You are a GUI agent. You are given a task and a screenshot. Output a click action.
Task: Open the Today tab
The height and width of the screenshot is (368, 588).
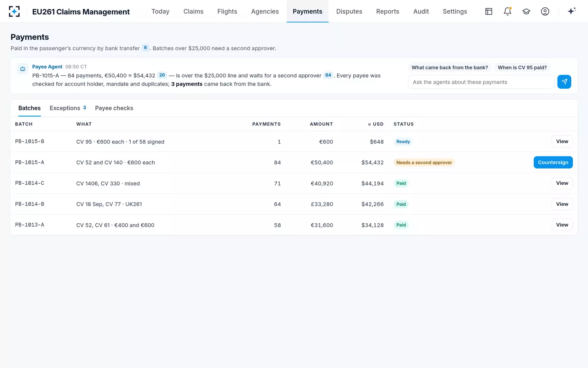point(160,11)
